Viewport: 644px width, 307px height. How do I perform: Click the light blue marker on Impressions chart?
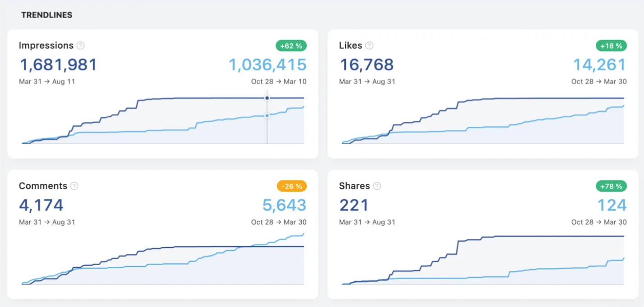point(267,116)
